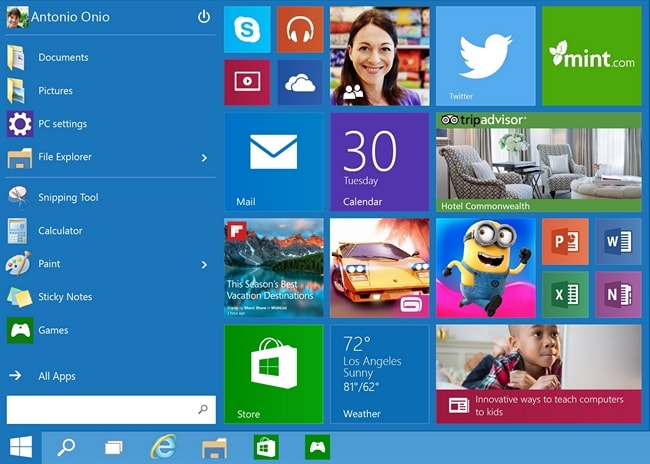Show All Apps list
Viewport: 650px width, 464px height.
coord(56,376)
